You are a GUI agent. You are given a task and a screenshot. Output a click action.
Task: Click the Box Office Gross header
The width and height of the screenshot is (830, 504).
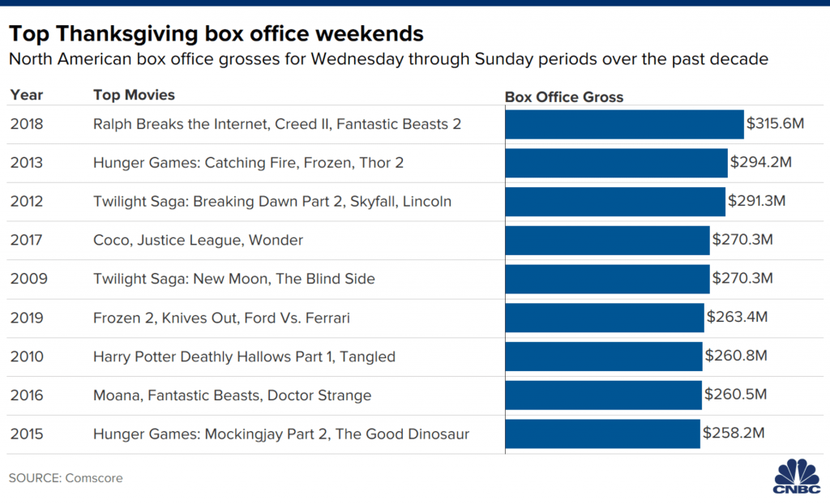564,97
